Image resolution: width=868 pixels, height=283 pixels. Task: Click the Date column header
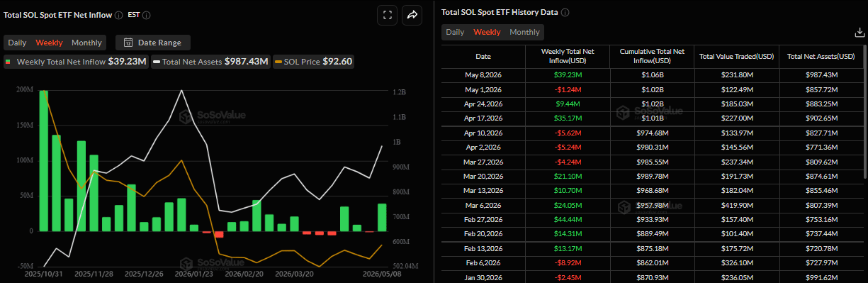(x=483, y=56)
